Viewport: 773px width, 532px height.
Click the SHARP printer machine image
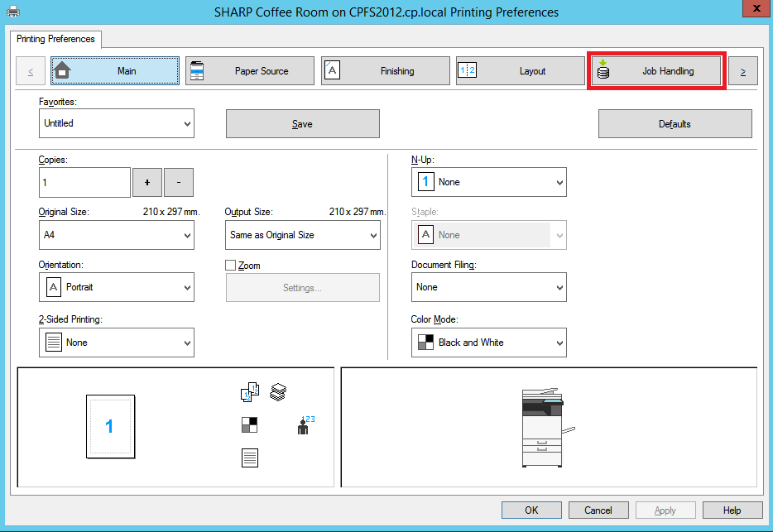(548, 428)
